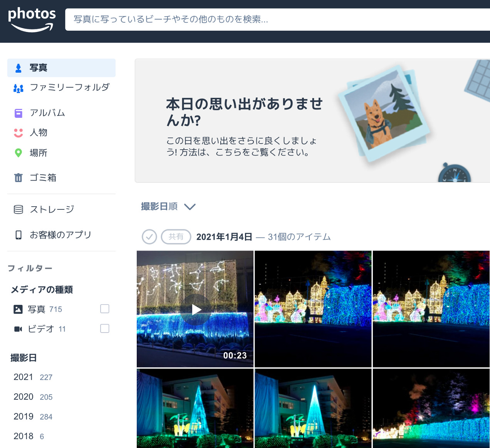Click the 人物 smiley face icon
The height and width of the screenshot is (448, 490).
click(x=18, y=133)
